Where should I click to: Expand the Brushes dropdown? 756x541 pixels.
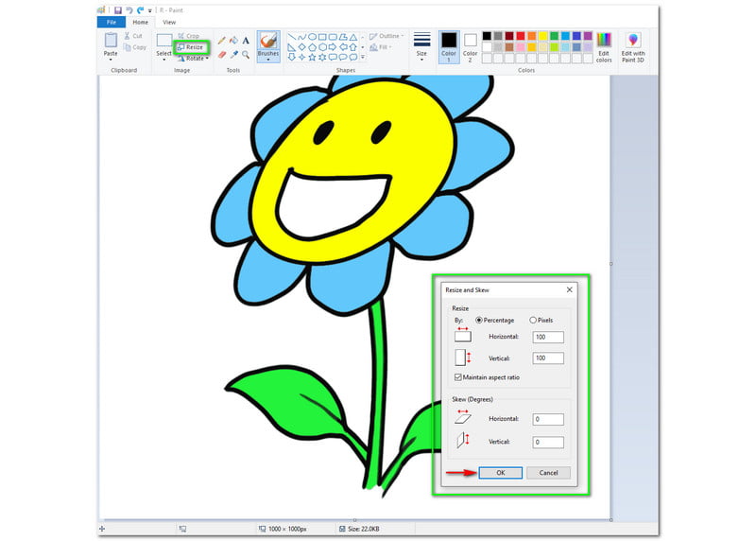click(268, 60)
